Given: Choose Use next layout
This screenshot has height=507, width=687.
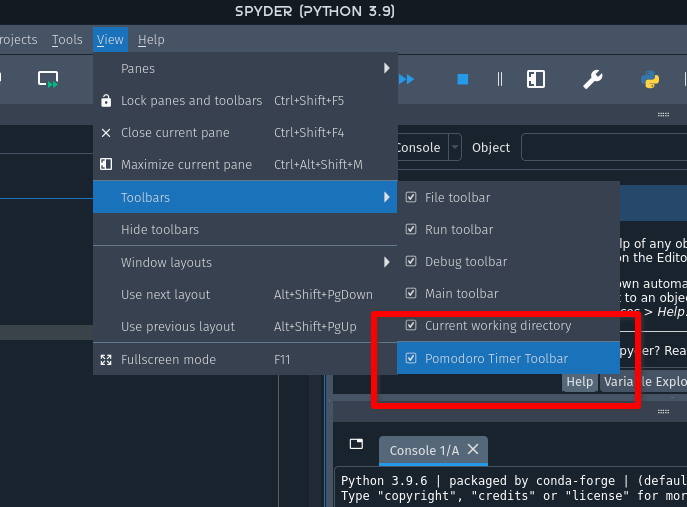Looking at the screenshot, I should pyautogui.click(x=245, y=294).
